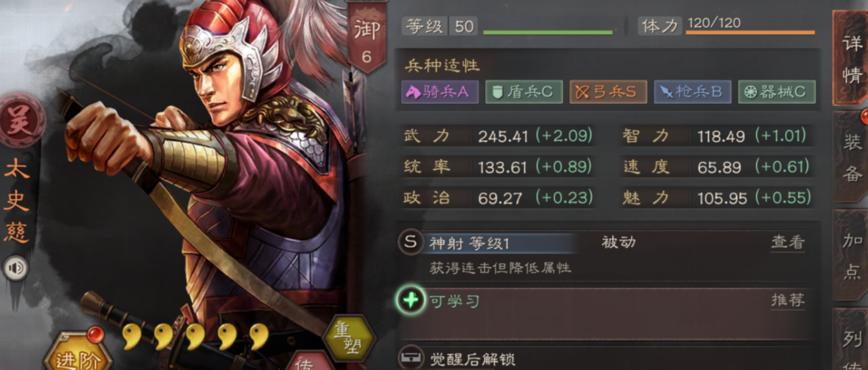Switch to the 装备 equipment tab

click(x=851, y=158)
